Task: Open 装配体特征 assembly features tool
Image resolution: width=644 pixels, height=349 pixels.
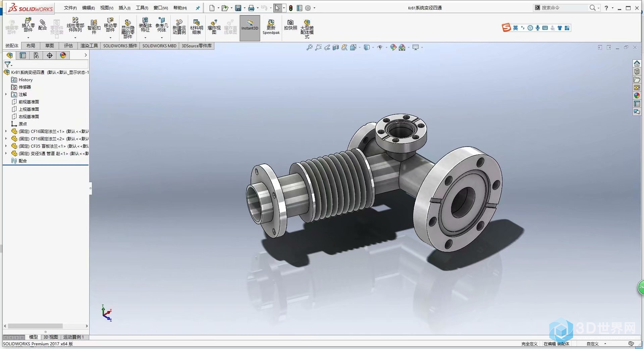Action: 145,25
